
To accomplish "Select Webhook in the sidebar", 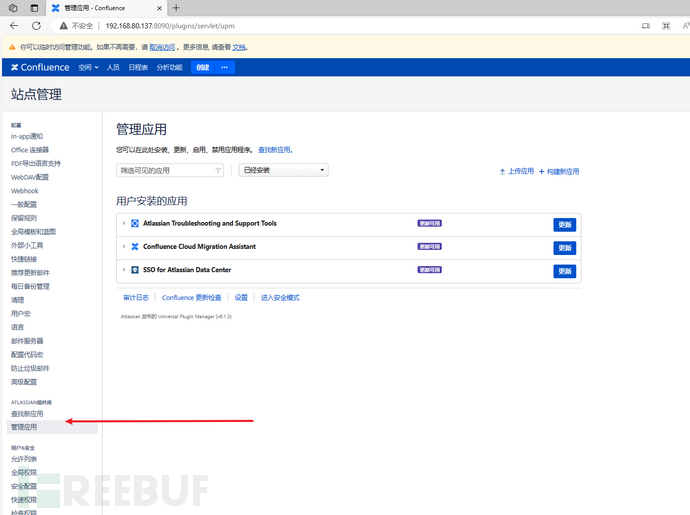I will coord(25,191).
